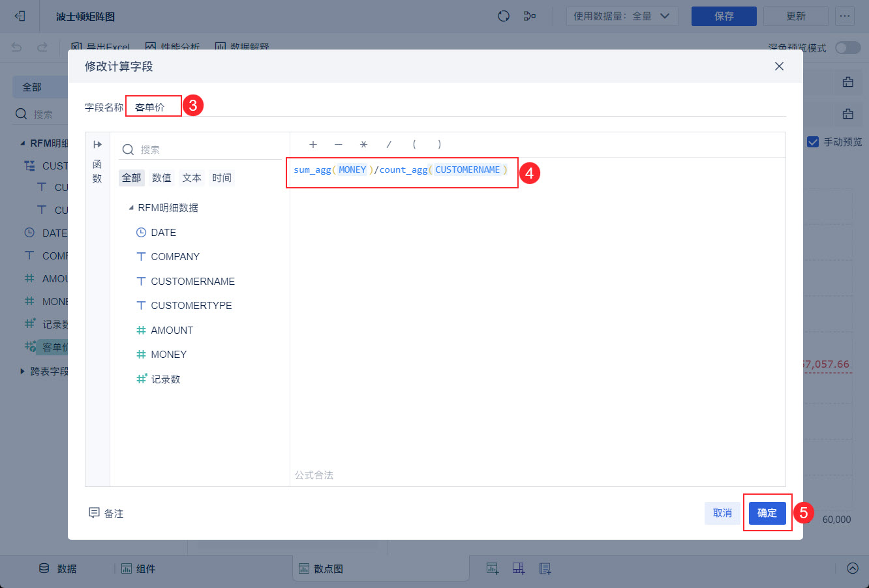Click the 备注 note icon
The image size is (869, 588).
coord(94,513)
